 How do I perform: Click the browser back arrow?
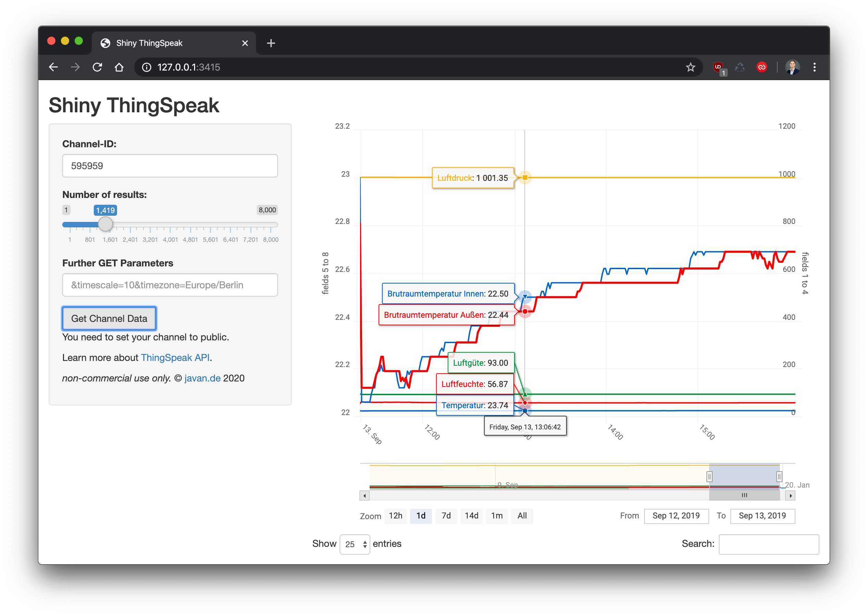point(53,67)
